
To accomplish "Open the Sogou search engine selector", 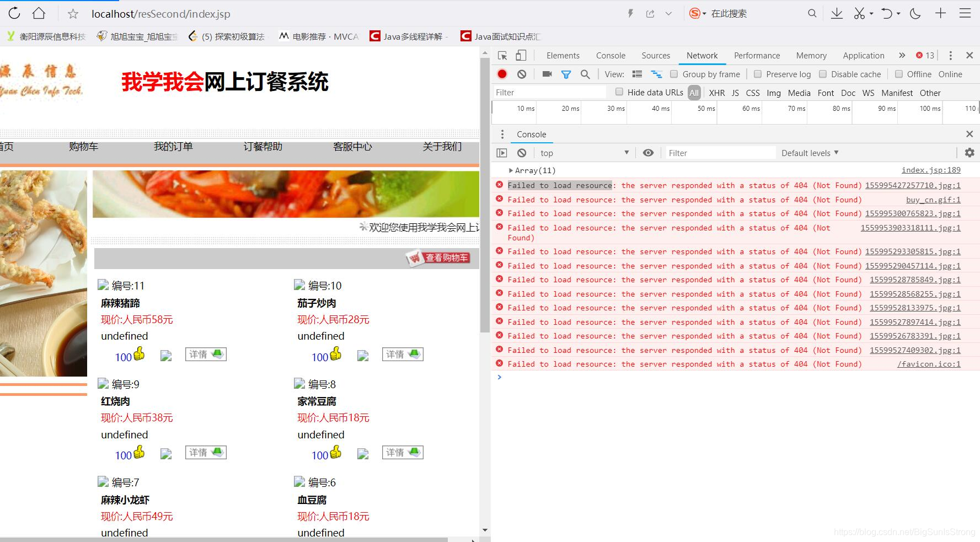I will click(698, 13).
